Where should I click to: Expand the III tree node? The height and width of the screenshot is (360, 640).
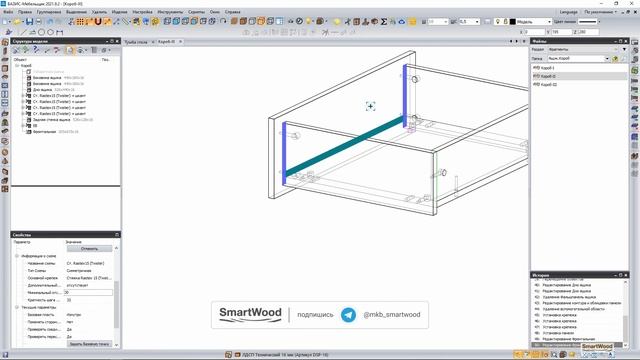(23, 126)
